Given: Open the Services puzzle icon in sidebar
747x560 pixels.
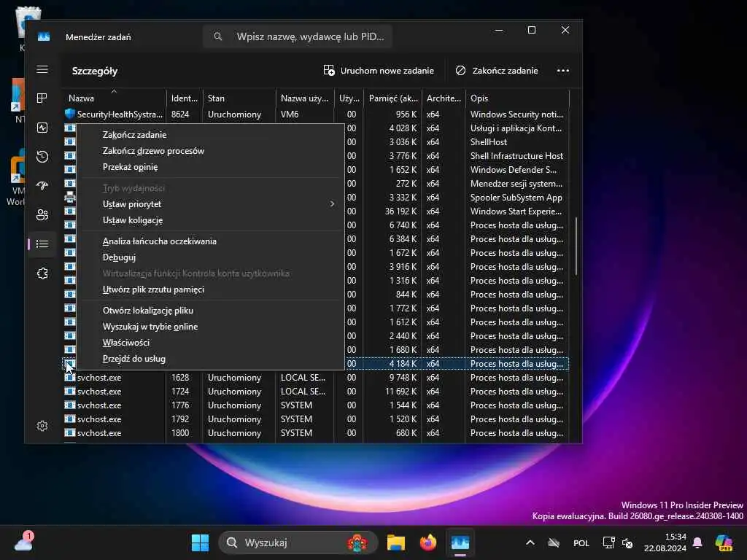Looking at the screenshot, I should point(42,273).
